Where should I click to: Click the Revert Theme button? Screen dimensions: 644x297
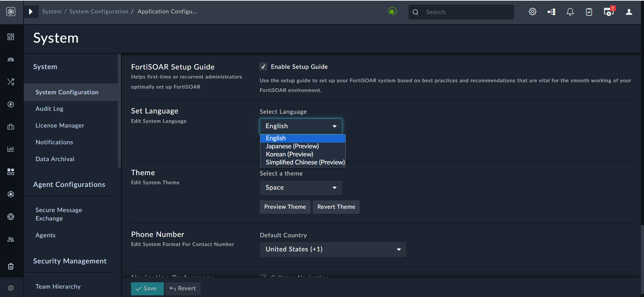coord(336,207)
